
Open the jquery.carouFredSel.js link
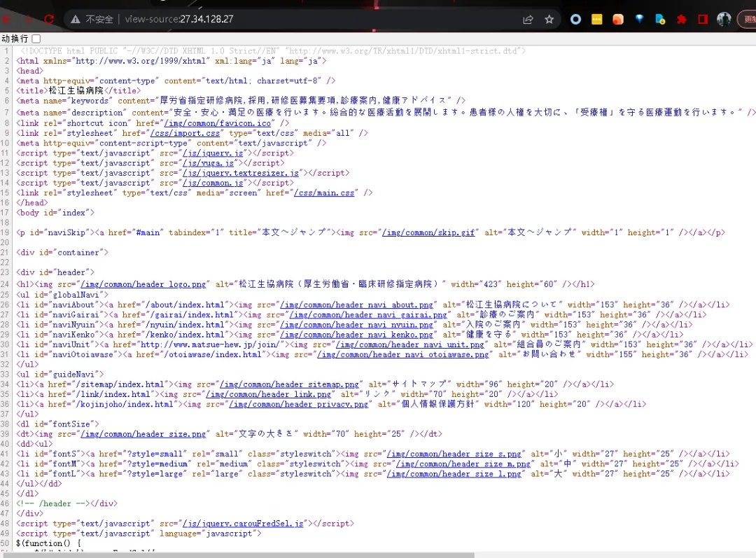(243, 523)
